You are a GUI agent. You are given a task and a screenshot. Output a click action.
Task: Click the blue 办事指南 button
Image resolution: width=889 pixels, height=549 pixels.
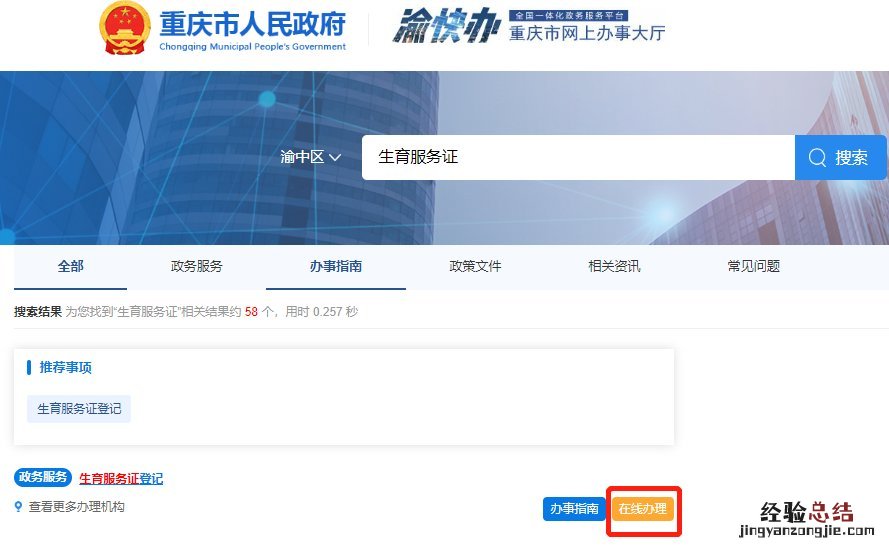[574, 509]
